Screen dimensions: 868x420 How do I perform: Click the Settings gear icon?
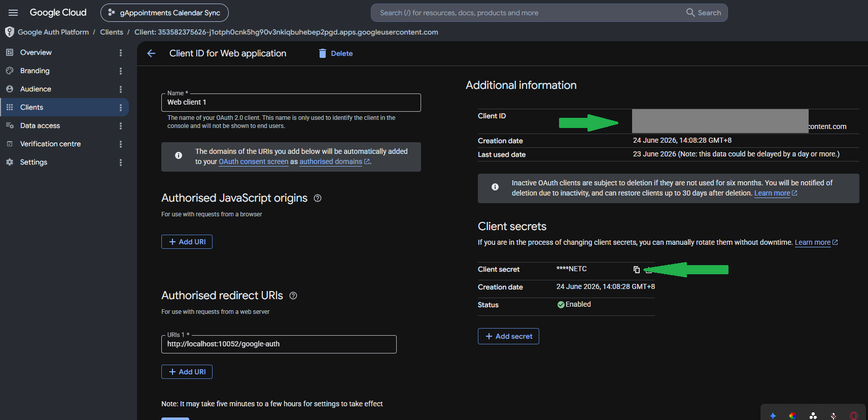[x=10, y=162]
